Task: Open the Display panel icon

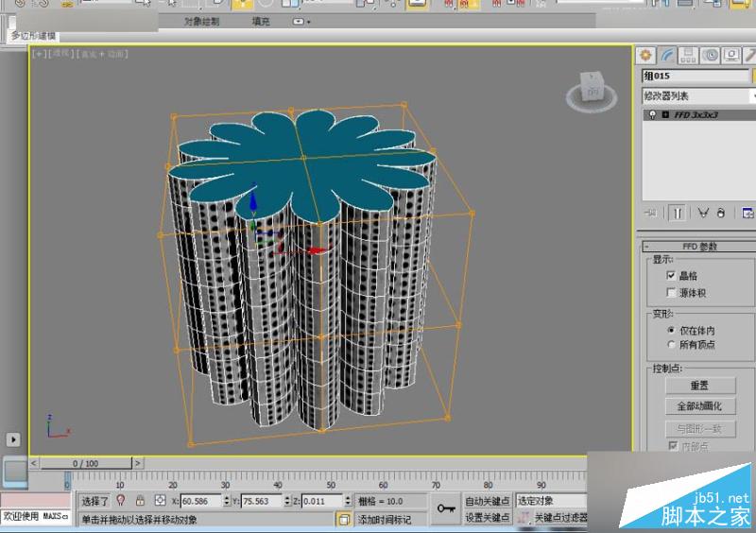Action: pos(730,55)
